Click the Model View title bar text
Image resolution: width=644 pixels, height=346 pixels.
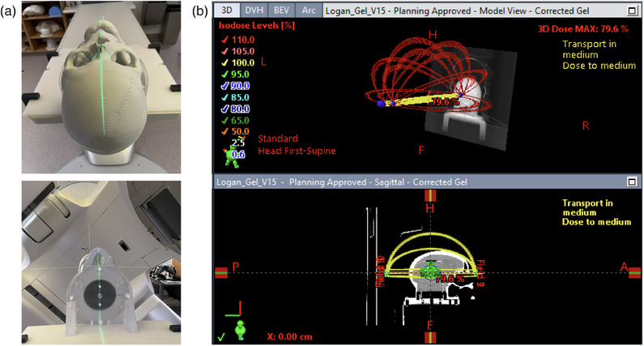coord(457,11)
